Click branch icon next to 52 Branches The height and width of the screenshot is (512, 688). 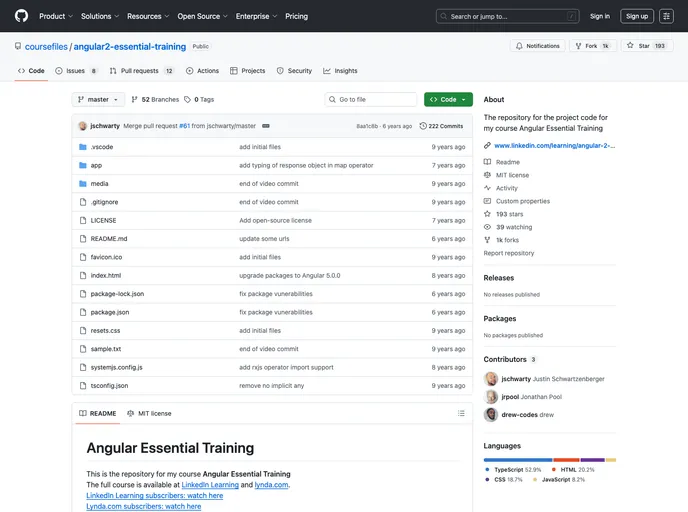pos(135,100)
